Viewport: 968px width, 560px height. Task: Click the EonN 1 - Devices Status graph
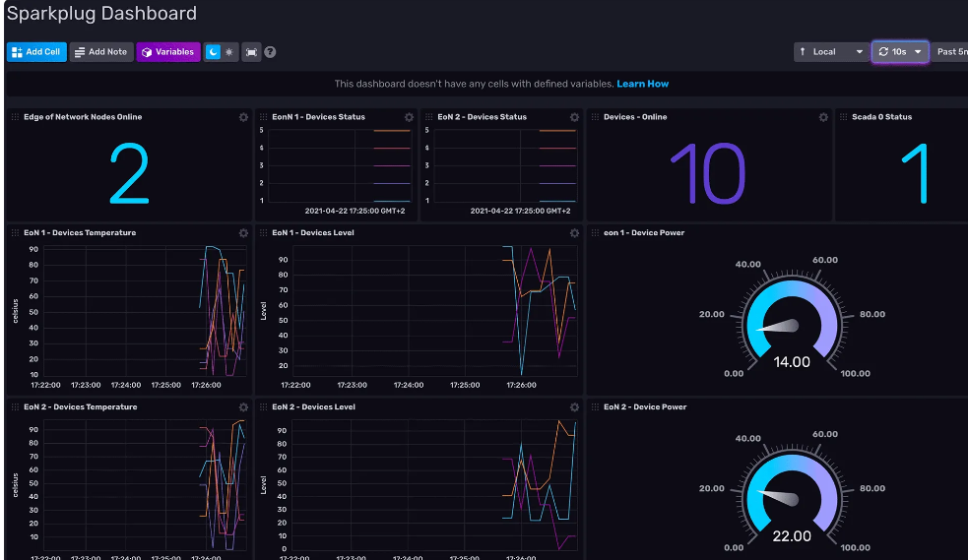pos(339,166)
